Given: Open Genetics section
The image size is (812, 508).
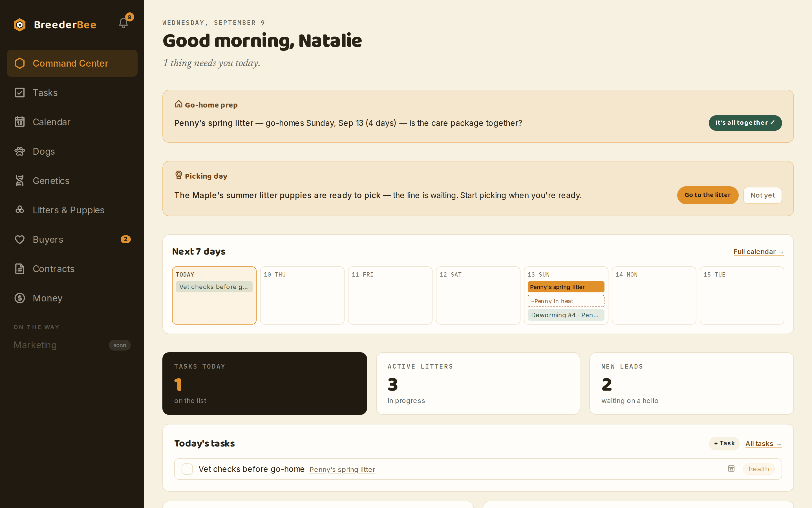Looking at the screenshot, I should (x=72, y=181).
